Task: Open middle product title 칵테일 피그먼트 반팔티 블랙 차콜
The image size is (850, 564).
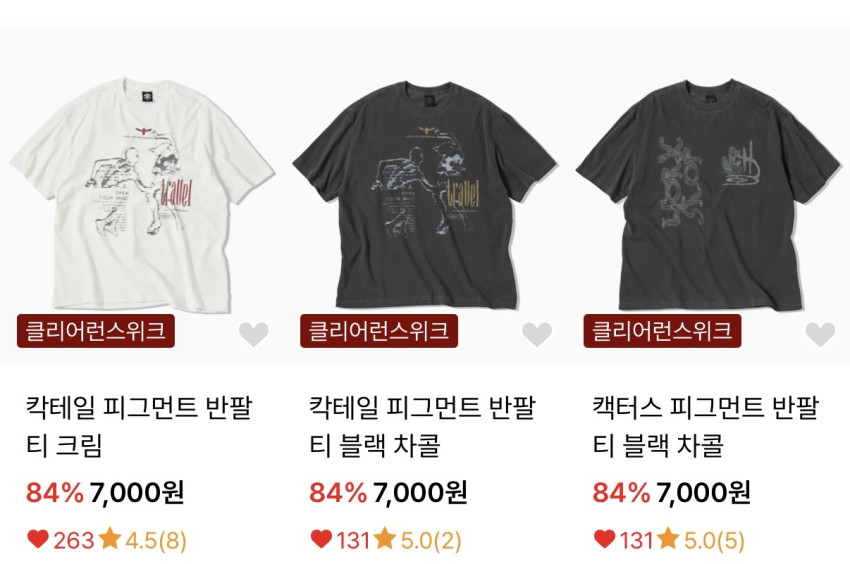Action: 423,426
